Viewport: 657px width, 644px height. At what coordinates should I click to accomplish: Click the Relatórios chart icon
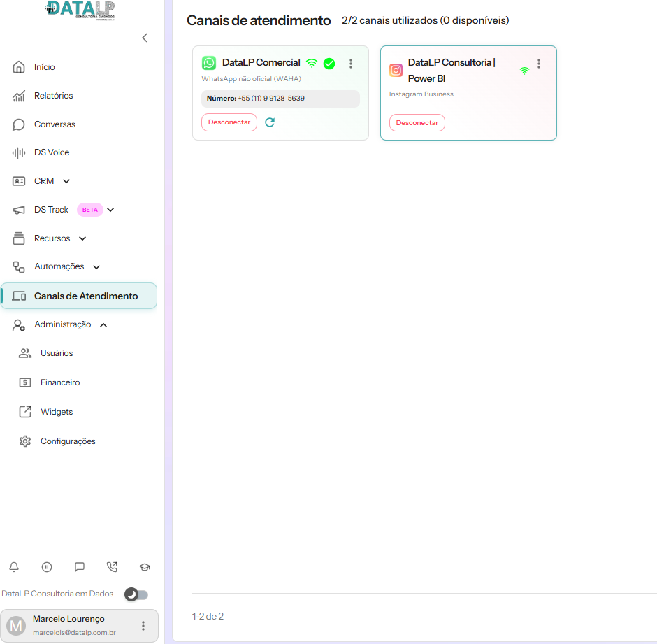click(x=19, y=96)
